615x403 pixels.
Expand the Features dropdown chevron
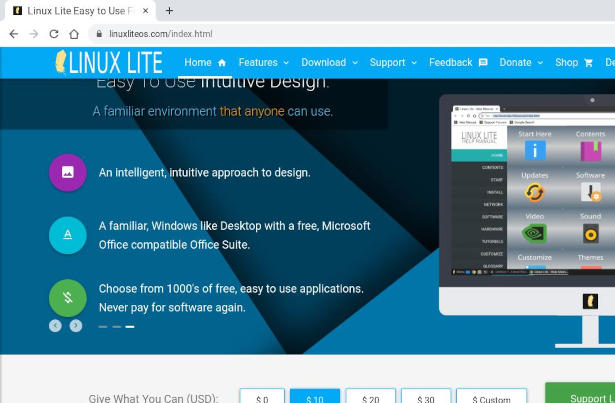coord(286,63)
